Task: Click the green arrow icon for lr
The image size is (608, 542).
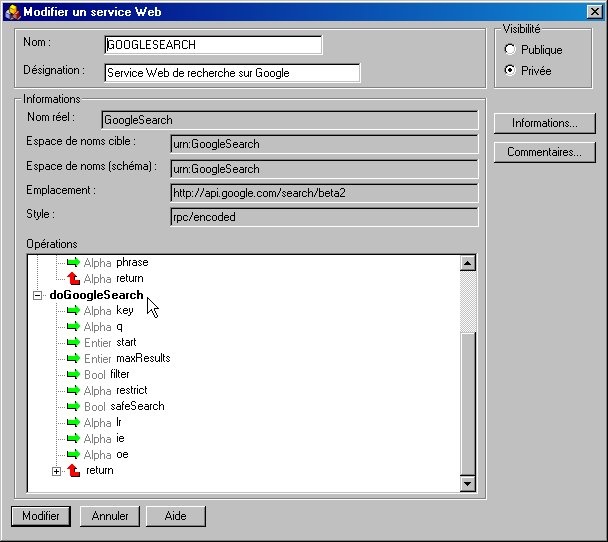Action: pyautogui.click(x=73, y=422)
